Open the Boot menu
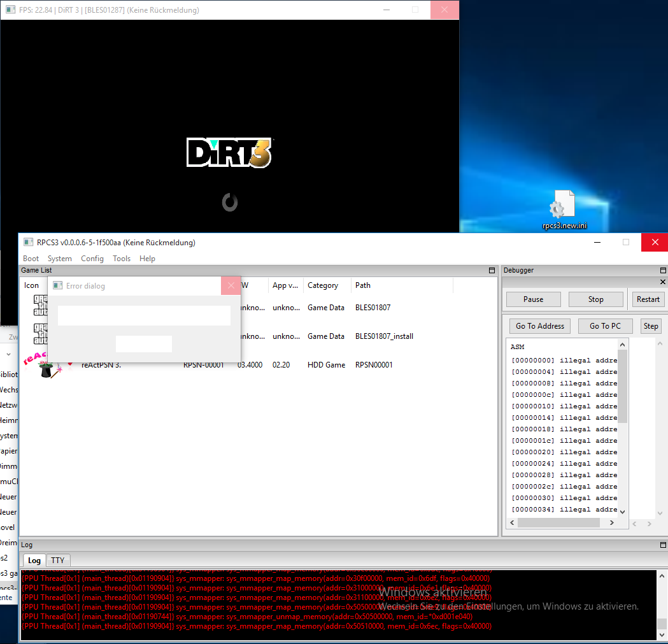The width and height of the screenshot is (668, 644). pos(31,259)
